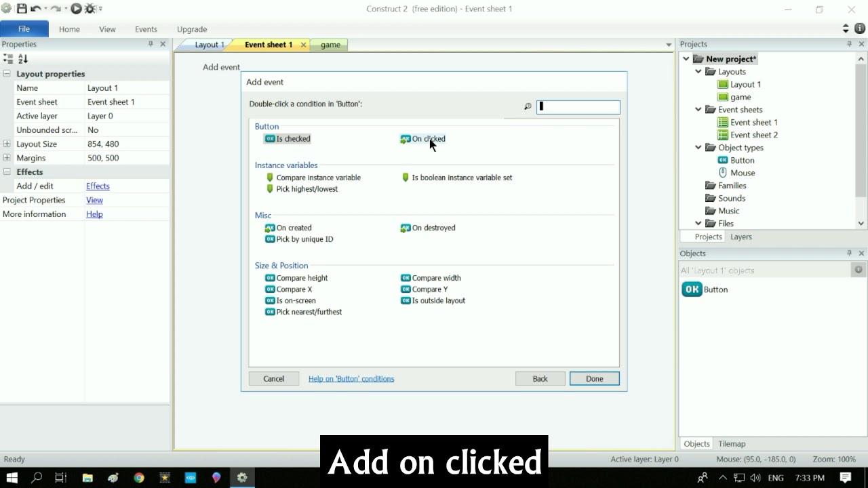Viewport: 868px width, 488px height.
Task: Sort Properties alphabetically with A-Z icon
Action: click(22, 59)
